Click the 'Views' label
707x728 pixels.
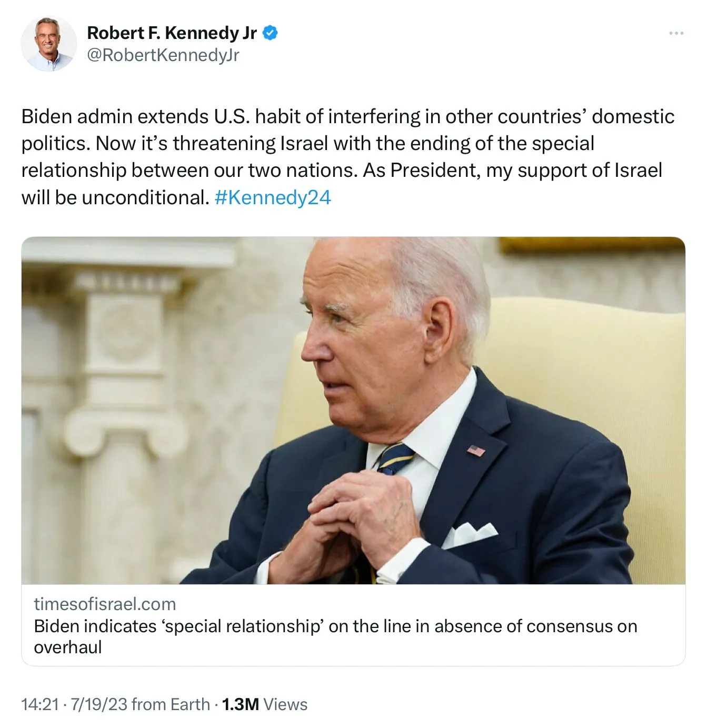(x=285, y=704)
